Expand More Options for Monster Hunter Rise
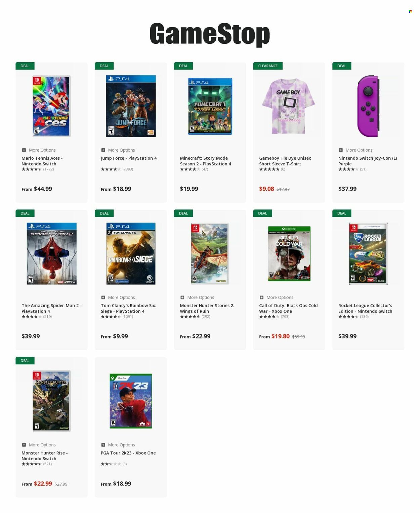Image resolution: width=420 pixels, height=513 pixels. click(x=42, y=445)
